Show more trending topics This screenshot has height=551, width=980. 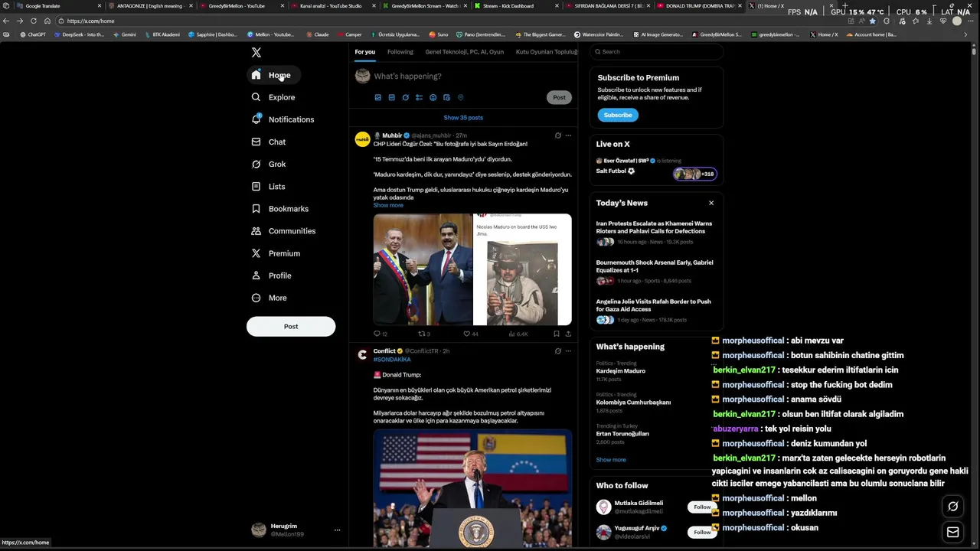click(611, 460)
